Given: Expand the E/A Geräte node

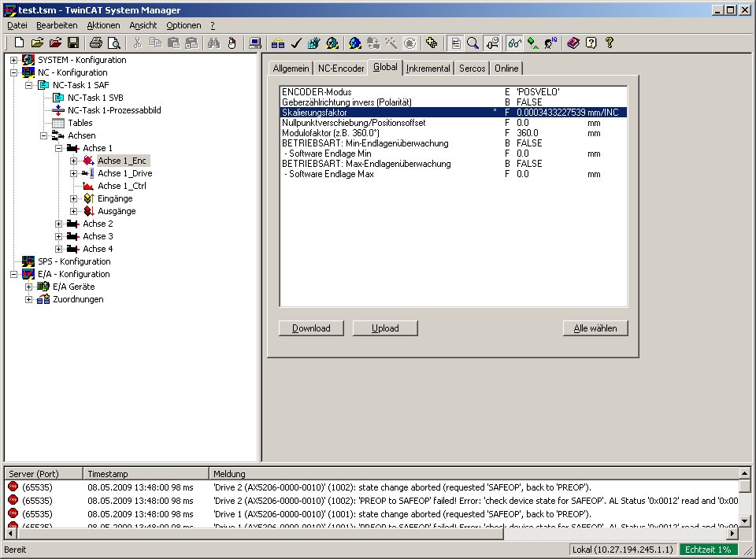Looking at the screenshot, I should click(29, 287).
